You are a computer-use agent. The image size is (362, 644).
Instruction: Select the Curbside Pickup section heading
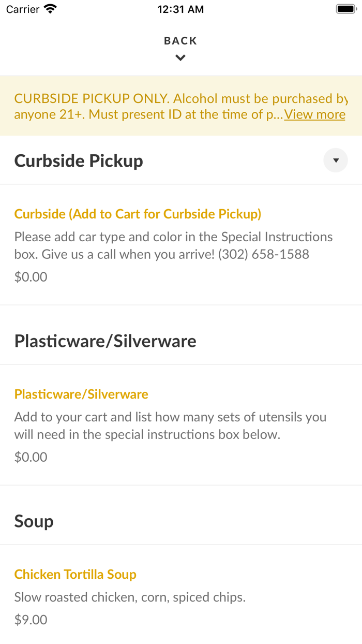coord(79,160)
